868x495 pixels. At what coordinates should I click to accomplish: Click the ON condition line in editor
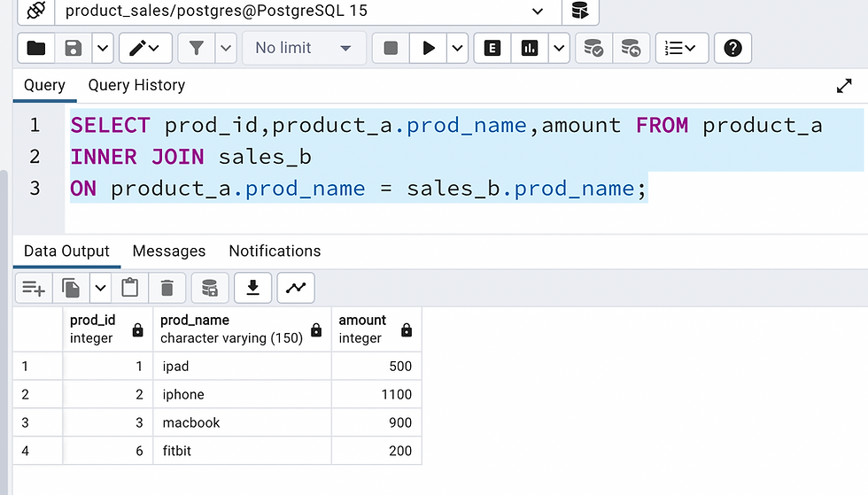point(358,189)
